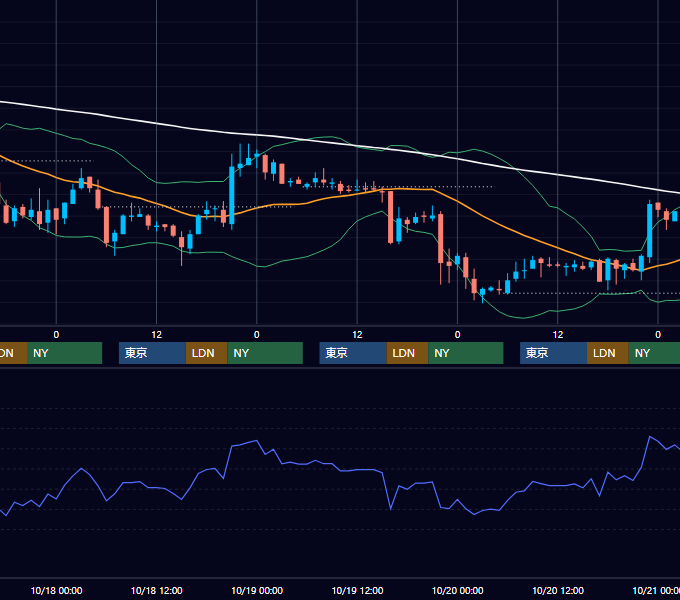Click the NY session block spanning 10/19 00:00
The height and width of the screenshot is (600, 680).
[265, 353]
